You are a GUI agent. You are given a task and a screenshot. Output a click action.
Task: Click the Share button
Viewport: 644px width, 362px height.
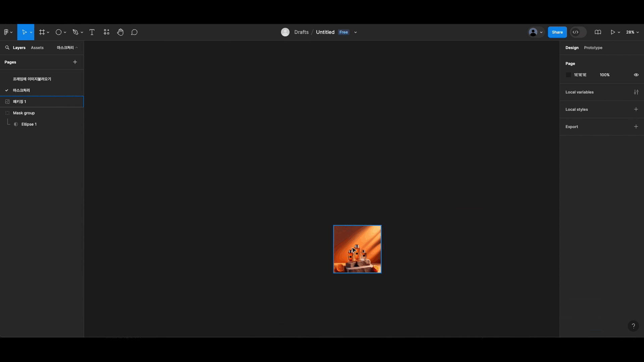click(x=557, y=32)
